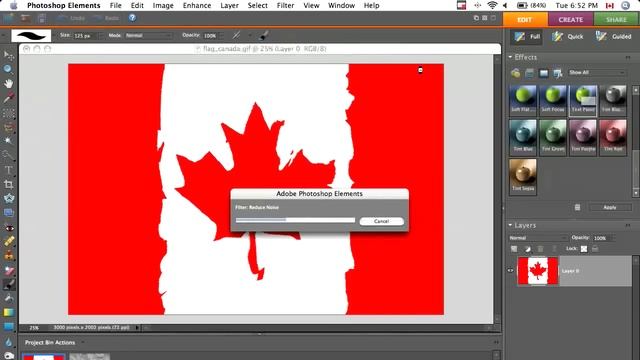Open the Filter menu
The width and height of the screenshot is (640, 360).
(285, 5)
